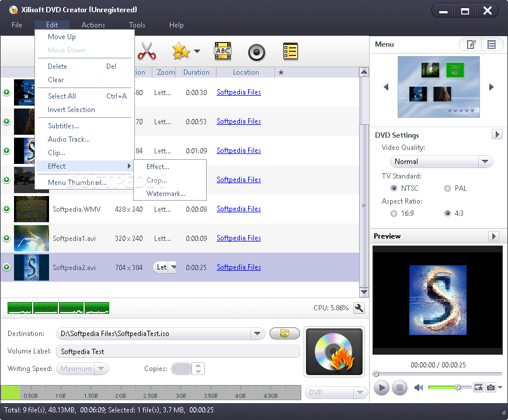
Task: Open the Help menu
Action: pyautogui.click(x=176, y=25)
